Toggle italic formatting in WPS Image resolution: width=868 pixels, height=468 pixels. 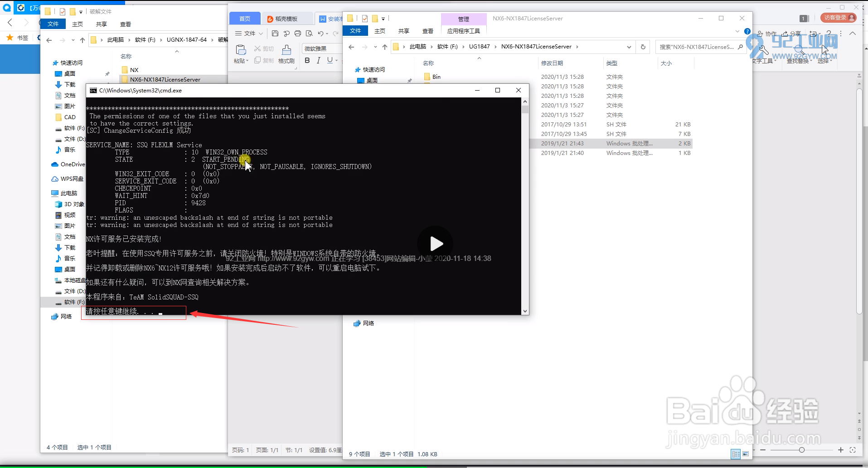(x=318, y=60)
